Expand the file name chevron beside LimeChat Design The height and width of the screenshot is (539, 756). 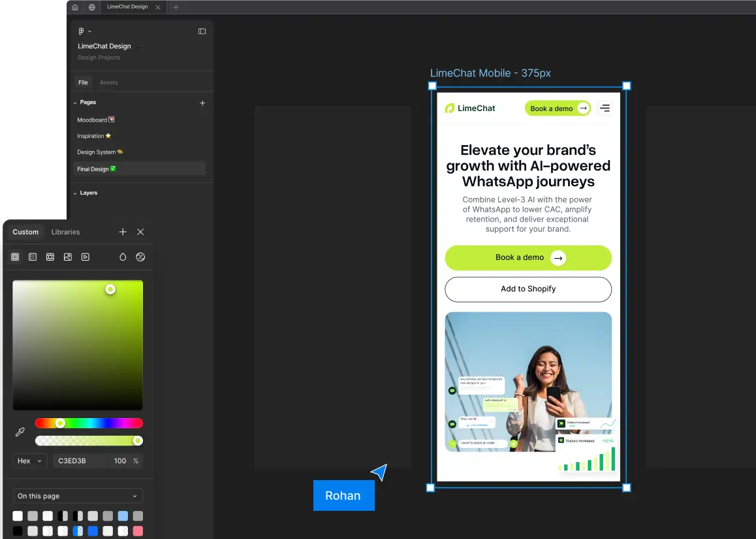[139, 47]
